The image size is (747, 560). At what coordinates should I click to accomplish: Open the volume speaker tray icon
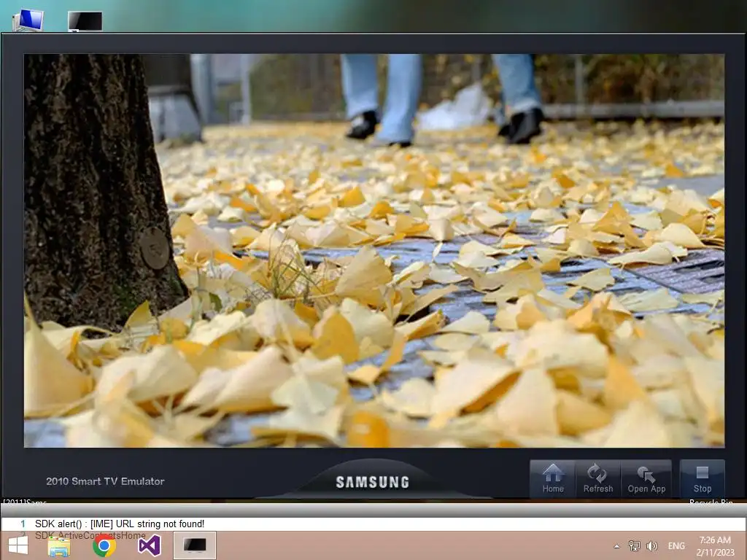652,545
